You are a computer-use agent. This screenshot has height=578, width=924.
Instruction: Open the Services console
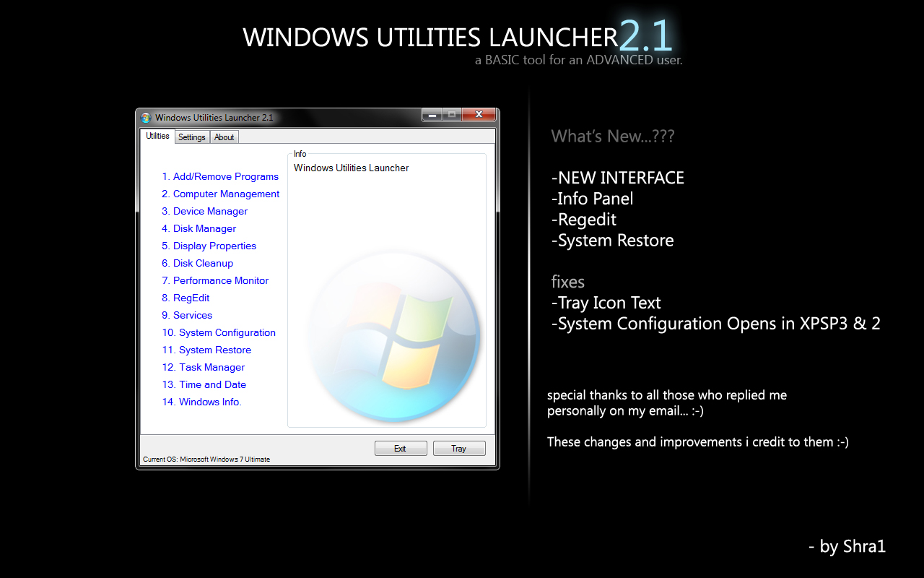[x=187, y=315]
